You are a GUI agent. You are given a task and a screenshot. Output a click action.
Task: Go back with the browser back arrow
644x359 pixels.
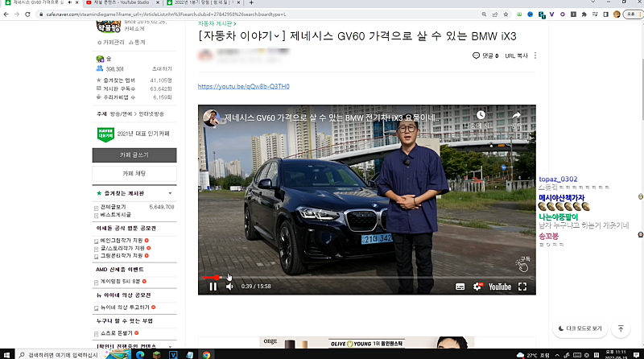6,14
